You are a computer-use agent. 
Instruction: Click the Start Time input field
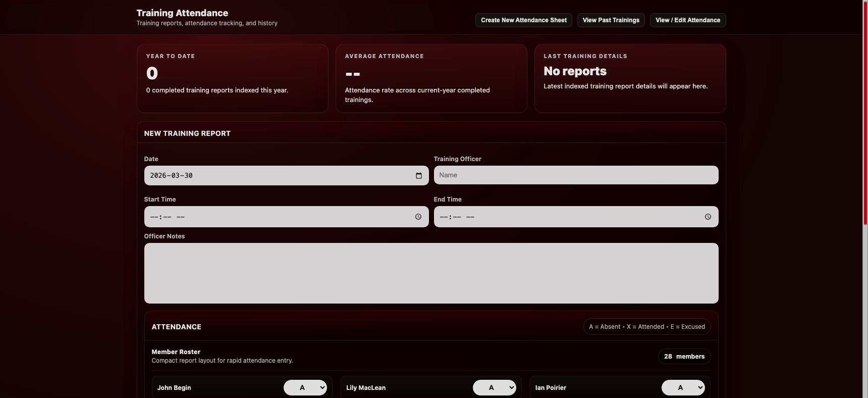(x=278, y=217)
